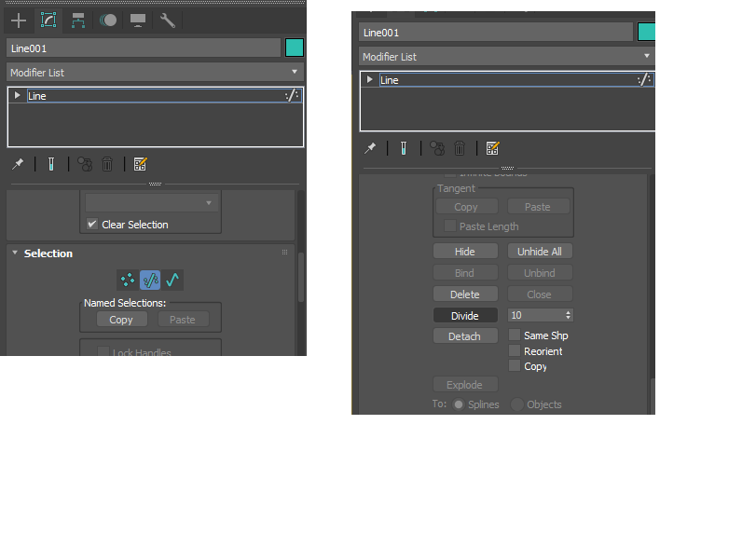Click the segment sub-object icon in left stack
The image size is (756, 534).
point(292,95)
